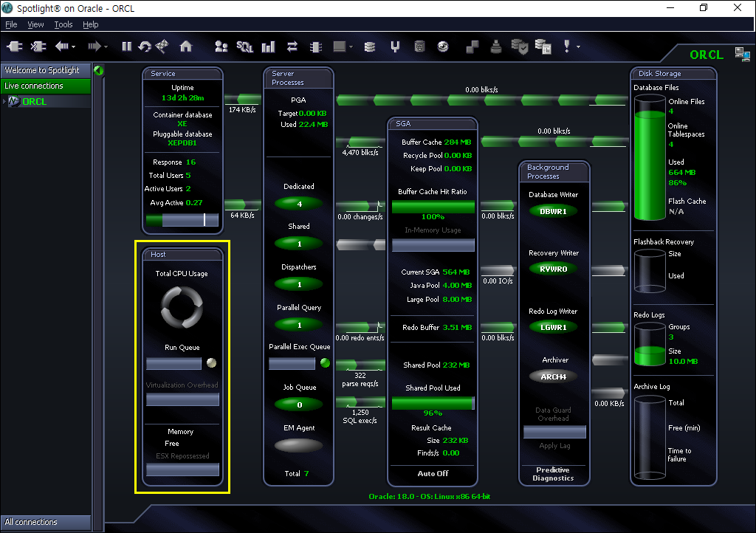Click the refresh arrow toolbar icon
This screenshot has height=533, width=756.
pyautogui.click(x=145, y=47)
